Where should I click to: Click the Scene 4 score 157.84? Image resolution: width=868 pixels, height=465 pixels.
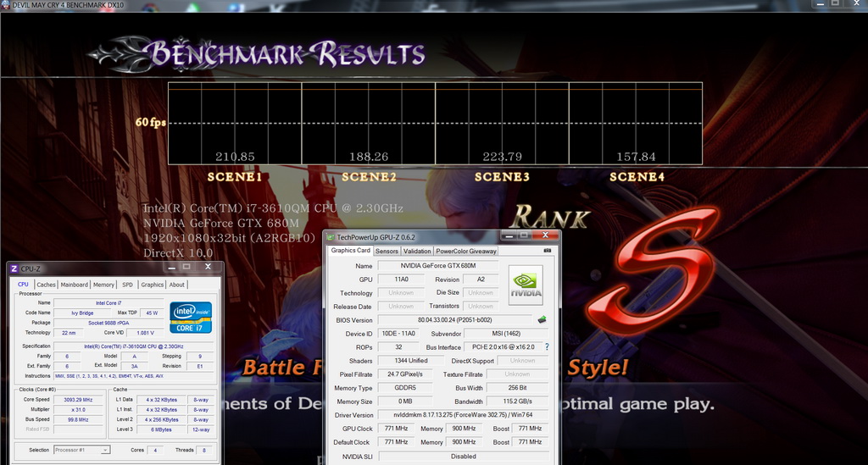pyautogui.click(x=636, y=157)
